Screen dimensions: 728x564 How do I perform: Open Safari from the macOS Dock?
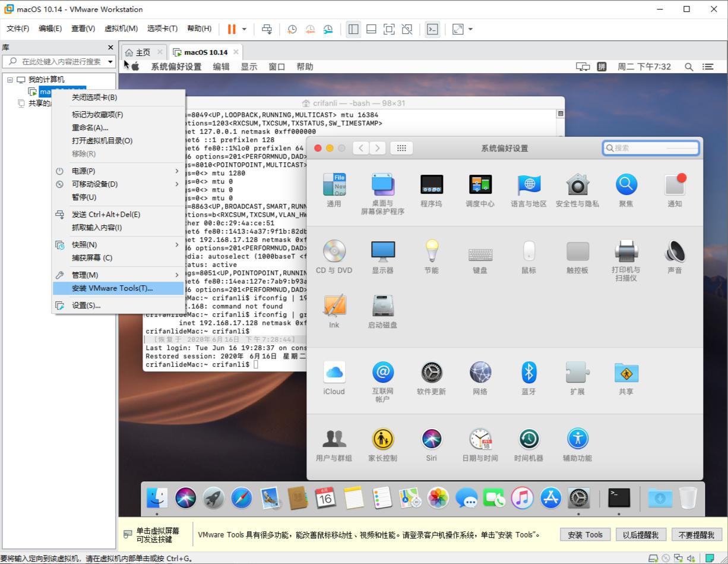(x=241, y=498)
